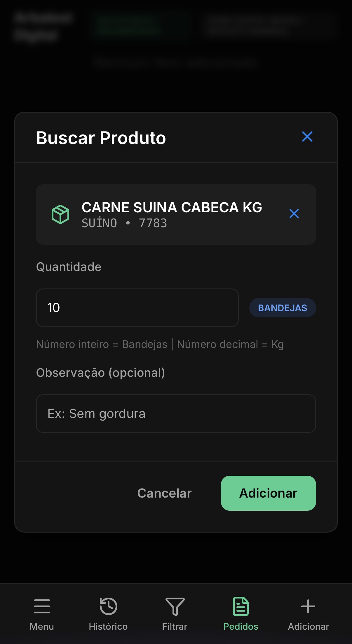This screenshot has width=352, height=644.
Task: Click the Buscar Produto dialog title
Action: (101, 138)
